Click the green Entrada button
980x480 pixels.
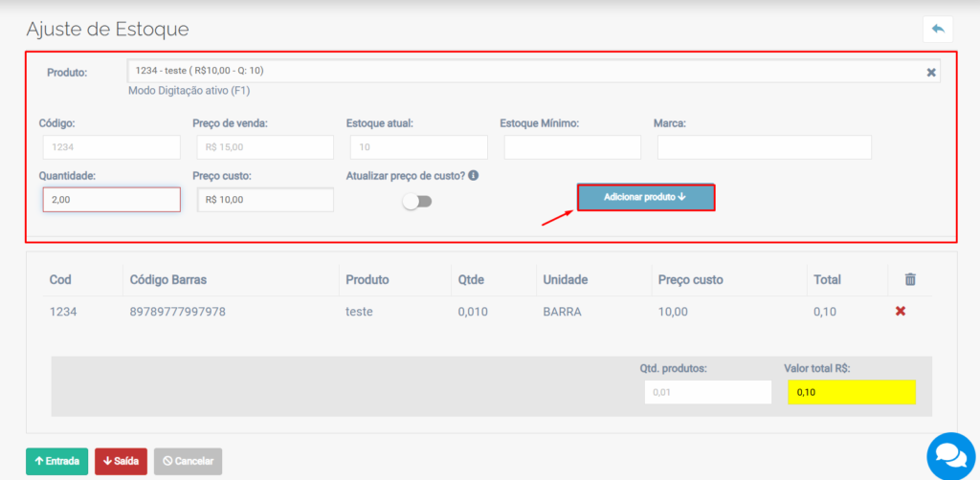click(56, 461)
